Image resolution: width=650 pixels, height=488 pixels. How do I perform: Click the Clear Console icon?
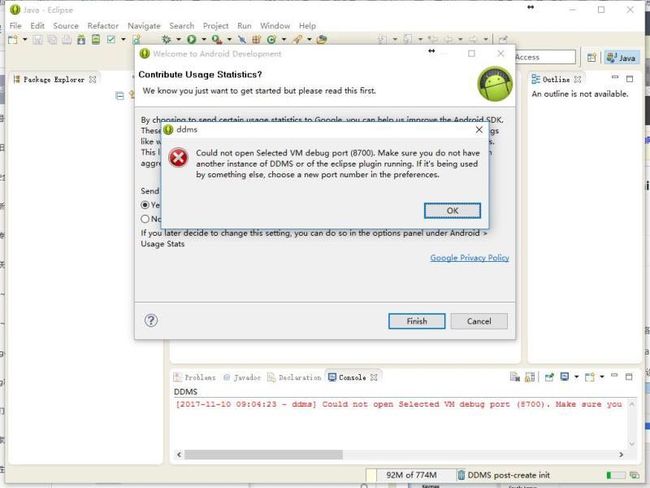click(514, 377)
